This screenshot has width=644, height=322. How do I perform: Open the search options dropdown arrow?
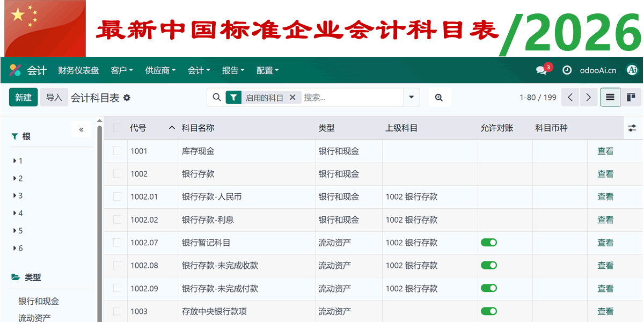[x=411, y=97]
